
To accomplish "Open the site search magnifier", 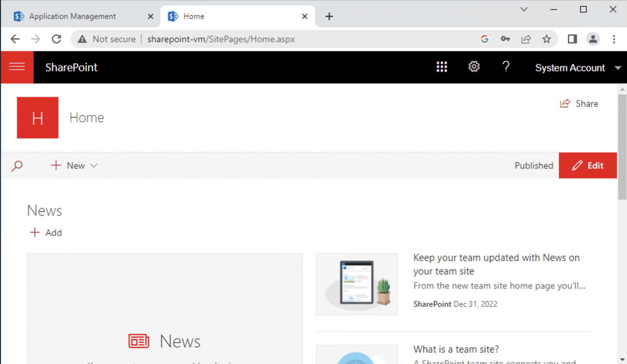I will pos(17,166).
